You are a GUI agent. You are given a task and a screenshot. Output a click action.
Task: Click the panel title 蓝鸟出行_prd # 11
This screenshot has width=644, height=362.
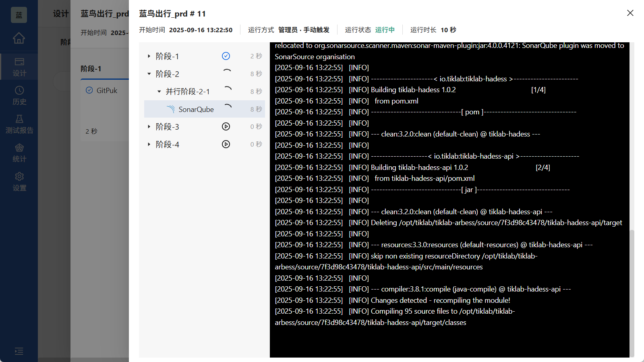click(x=172, y=14)
